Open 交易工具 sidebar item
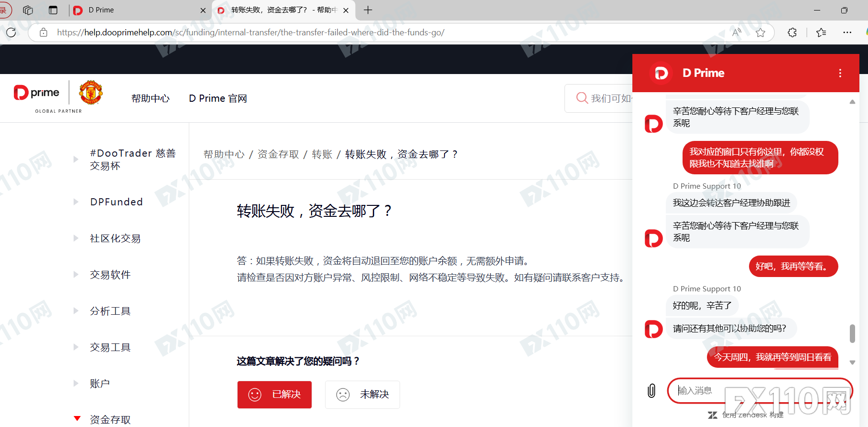 (110, 347)
